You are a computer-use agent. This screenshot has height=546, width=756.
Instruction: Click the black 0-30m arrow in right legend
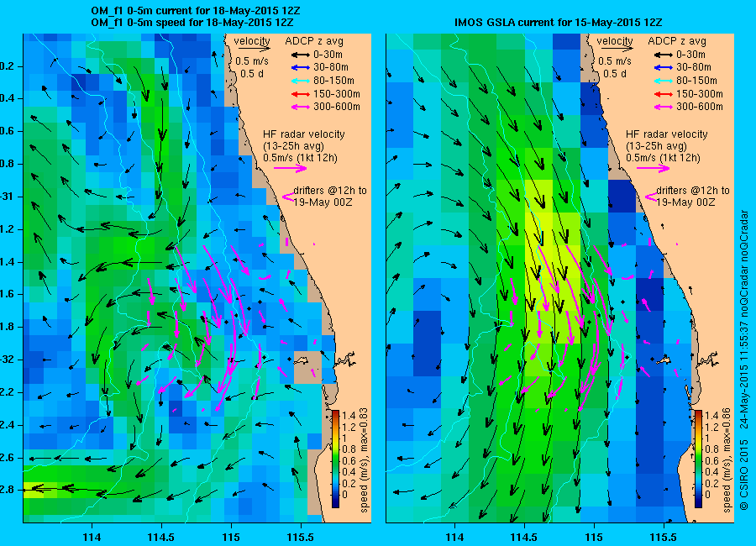point(664,55)
